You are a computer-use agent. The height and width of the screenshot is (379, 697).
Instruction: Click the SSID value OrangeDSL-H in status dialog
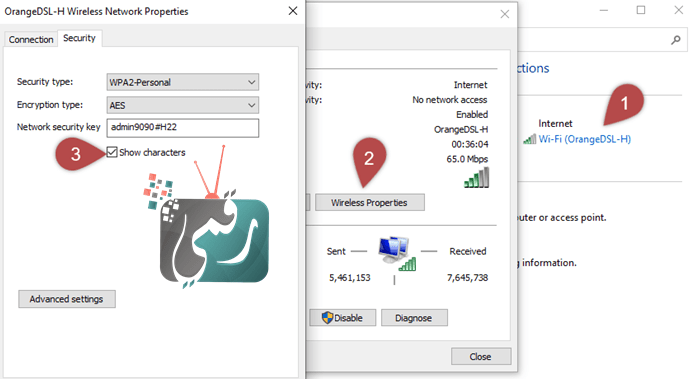(x=461, y=130)
